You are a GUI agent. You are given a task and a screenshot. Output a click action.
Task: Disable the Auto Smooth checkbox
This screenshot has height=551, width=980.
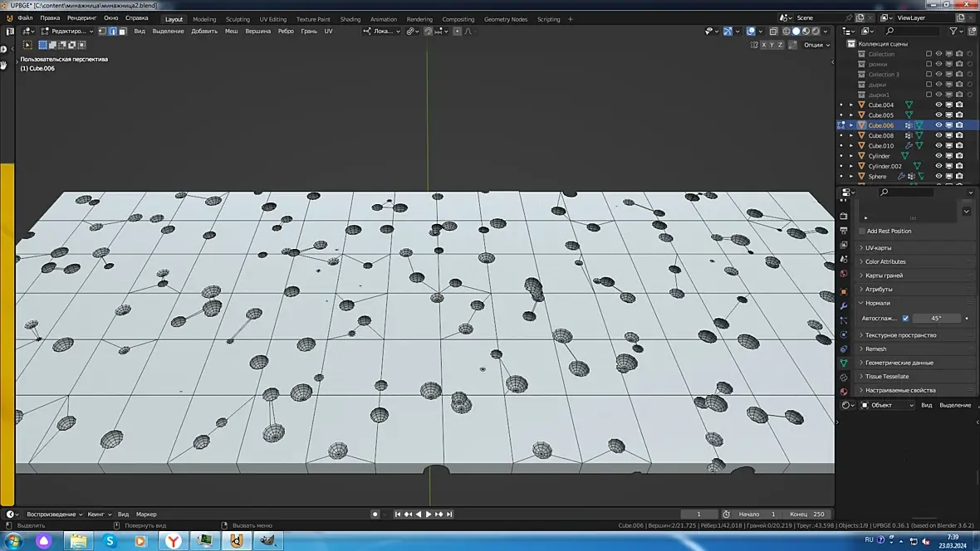click(x=905, y=319)
